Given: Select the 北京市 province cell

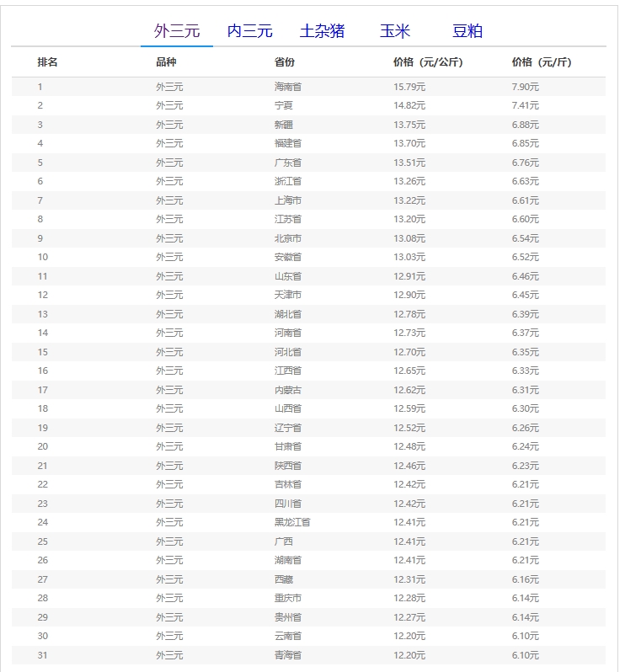Looking at the screenshot, I should [x=288, y=238].
